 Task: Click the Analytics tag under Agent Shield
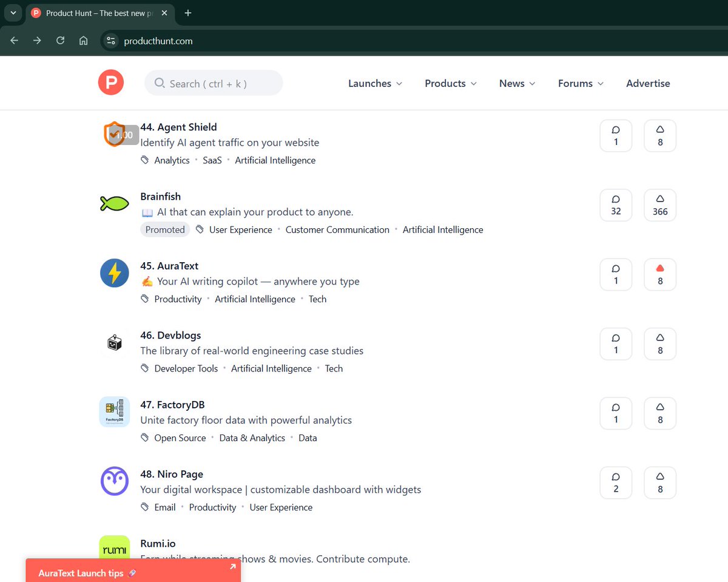tap(172, 160)
